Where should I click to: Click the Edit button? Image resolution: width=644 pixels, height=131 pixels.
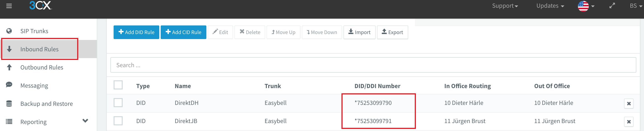point(220,32)
